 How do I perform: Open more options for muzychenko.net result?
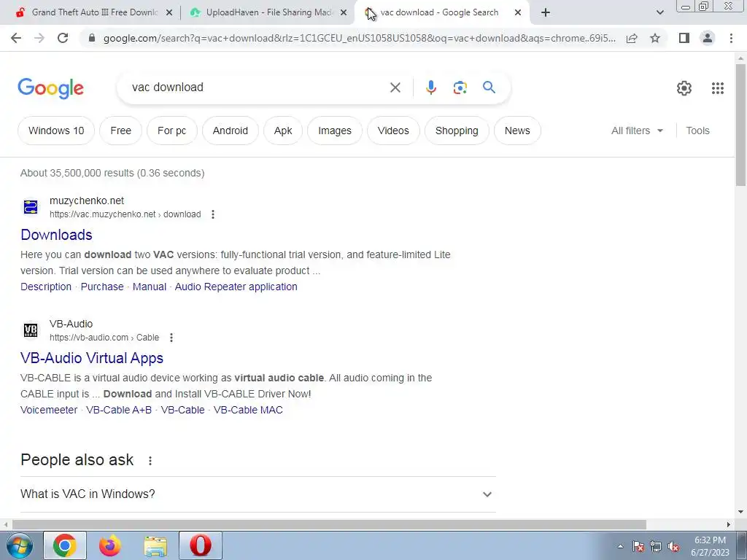(x=213, y=214)
